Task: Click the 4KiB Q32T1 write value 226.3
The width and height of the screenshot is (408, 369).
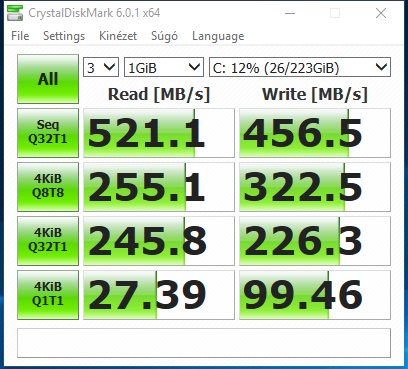Action: pos(315,241)
